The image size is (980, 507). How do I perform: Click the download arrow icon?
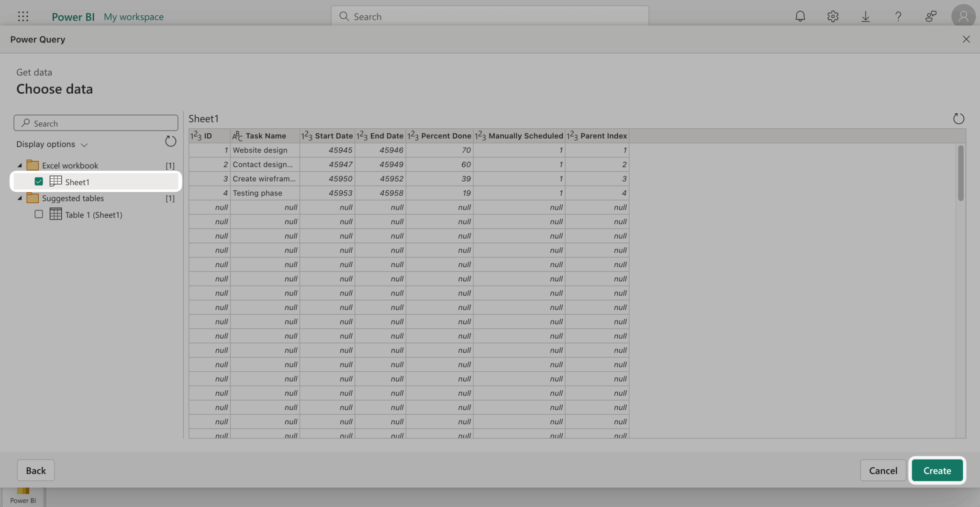[x=865, y=17]
